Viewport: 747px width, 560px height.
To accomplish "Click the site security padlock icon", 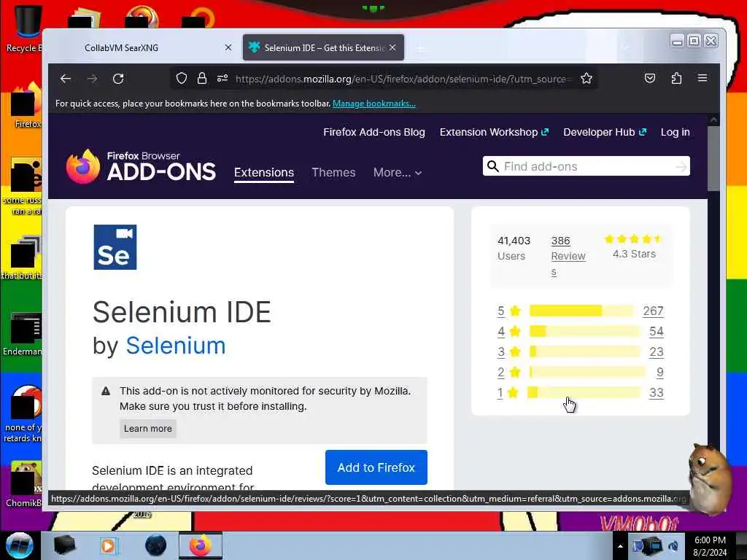I will pos(202,79).
